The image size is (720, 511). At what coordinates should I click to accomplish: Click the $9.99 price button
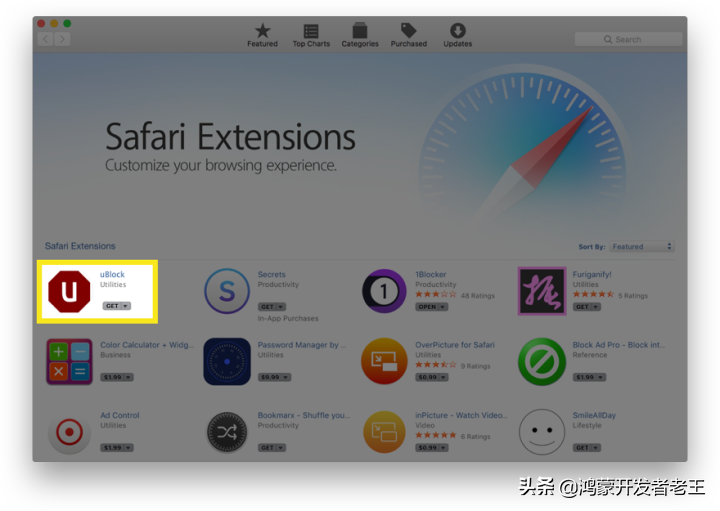pyautogui.click(x=274, y=377)
